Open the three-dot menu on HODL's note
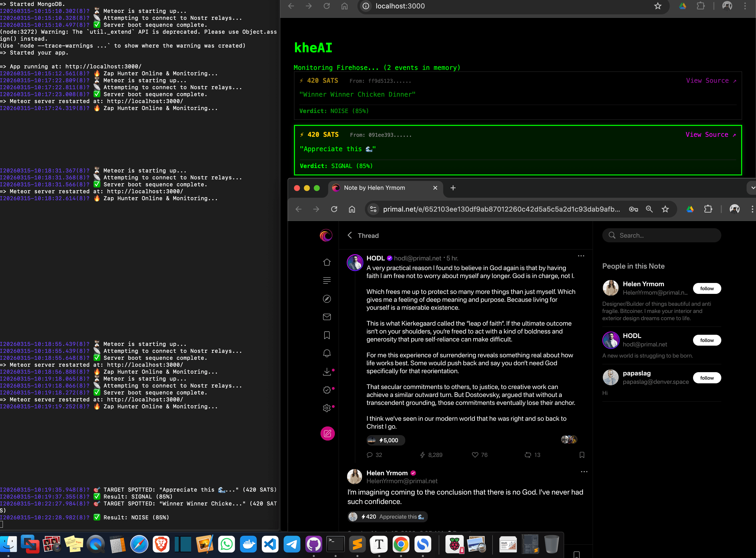Image resolution: width=756 pixels, height=558 pixels. coord(581,256)
